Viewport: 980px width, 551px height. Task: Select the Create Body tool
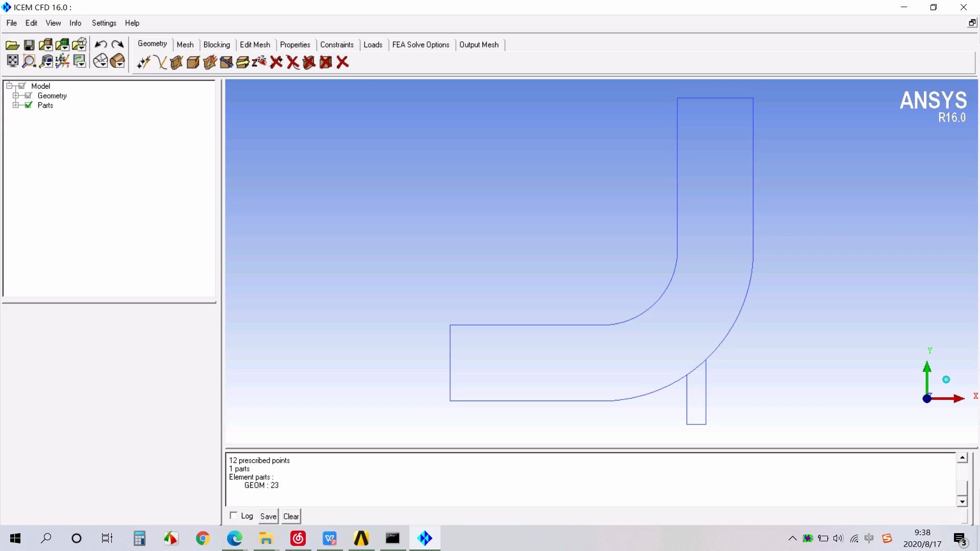(193, 62)
